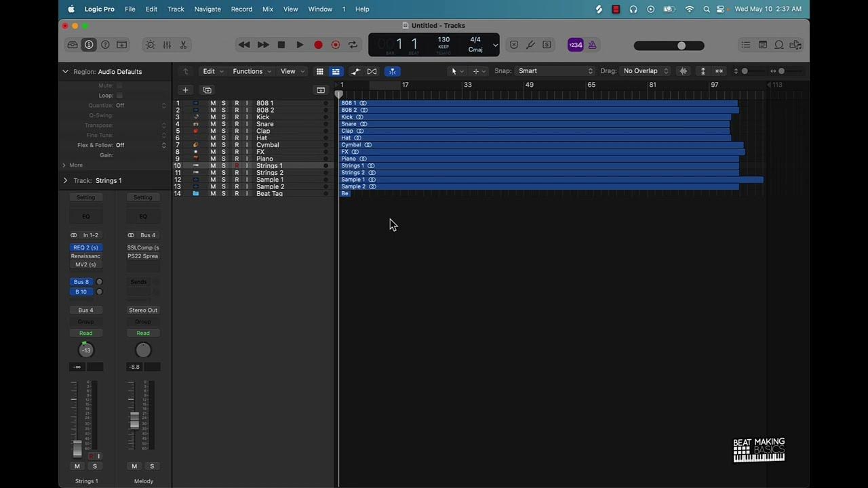
Task: Open the LCD display mode dropdown arrow
Action: [x=495, y=45]
